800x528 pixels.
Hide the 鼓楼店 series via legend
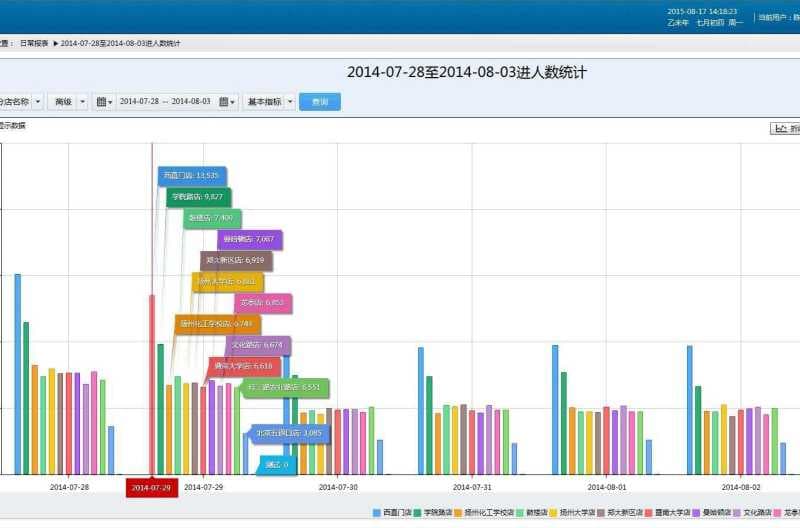point(532,513)
